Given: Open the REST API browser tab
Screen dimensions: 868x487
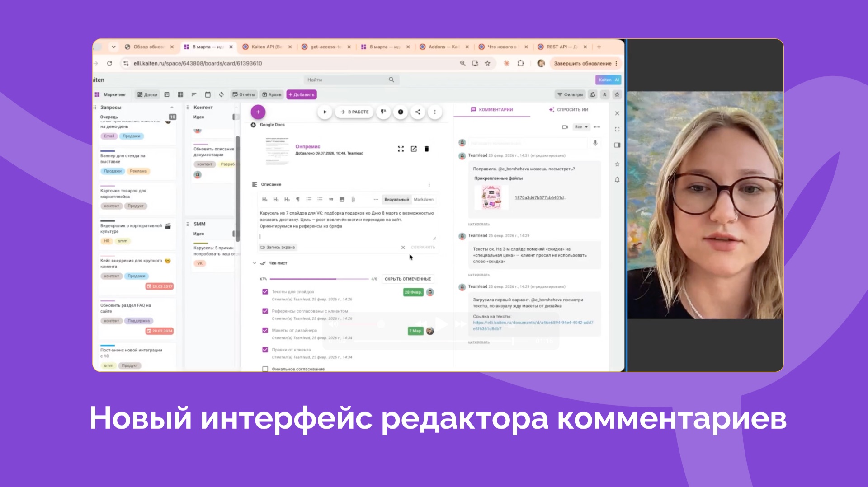Looking at the screenshot, I should (561, 47).
